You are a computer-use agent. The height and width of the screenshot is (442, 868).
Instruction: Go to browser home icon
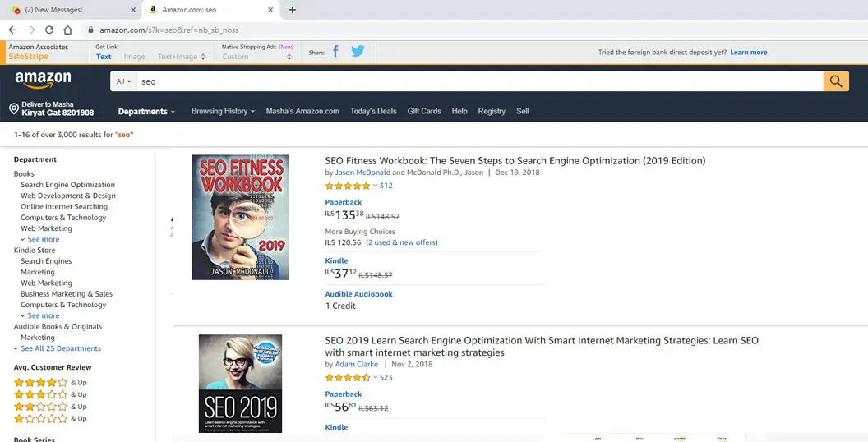(67, 30)
